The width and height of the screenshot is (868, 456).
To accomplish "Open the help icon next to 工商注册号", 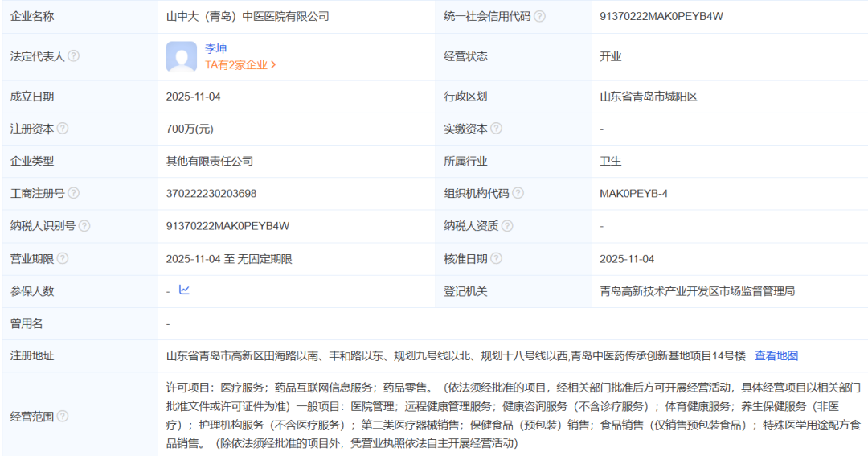I will tap(73, 193).
